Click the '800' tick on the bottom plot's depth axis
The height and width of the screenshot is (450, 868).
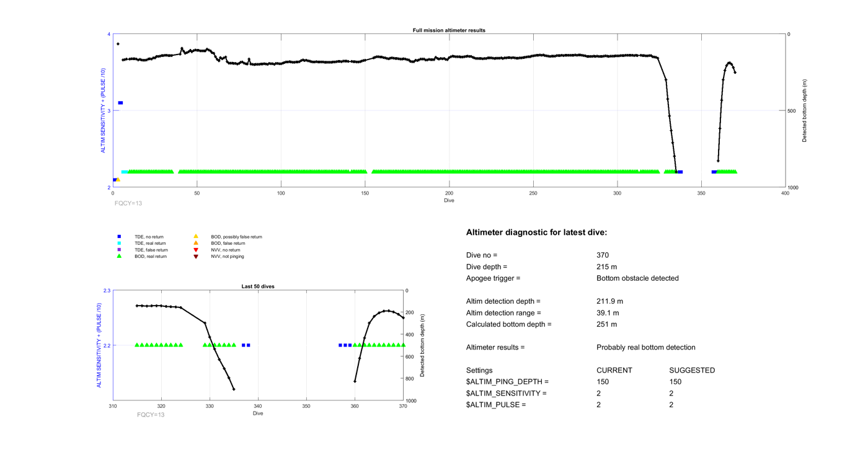pos(411,379)
